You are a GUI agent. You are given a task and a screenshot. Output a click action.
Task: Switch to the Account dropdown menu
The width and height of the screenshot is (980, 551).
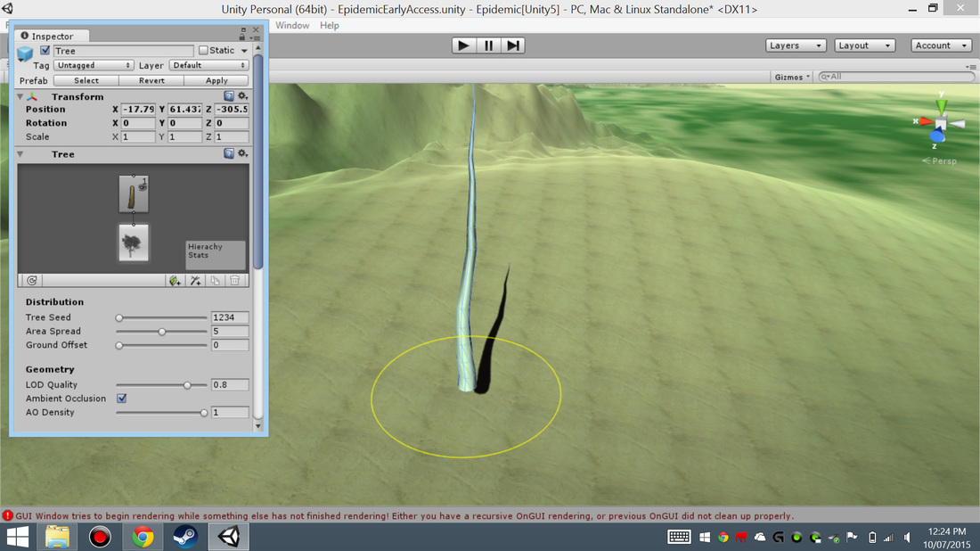tap(941, 45)
